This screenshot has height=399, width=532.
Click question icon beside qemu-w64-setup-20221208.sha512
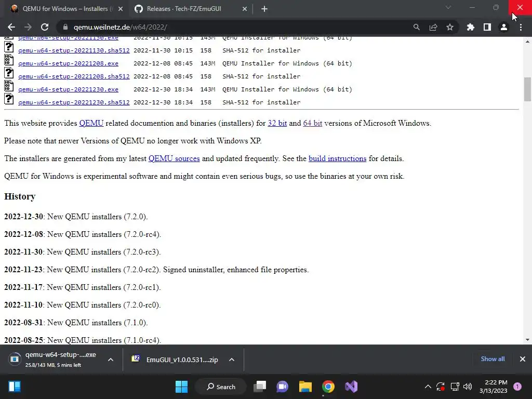click(x=9, y=73)
